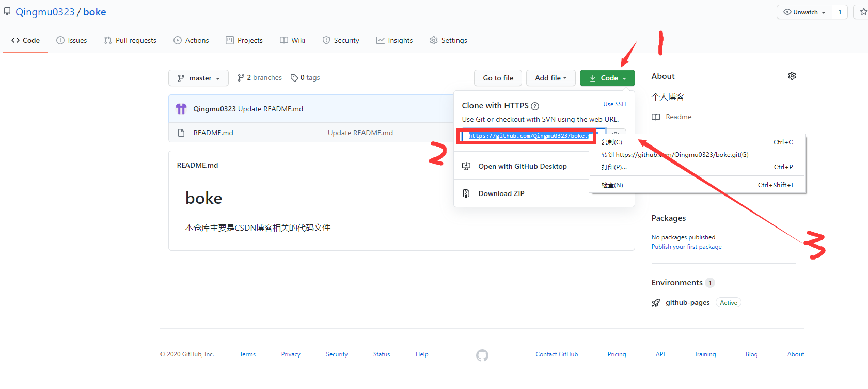This screenshot has height=389, width=868.
Task: Open Update README.md commit in file row
Action: pos(360,133)
